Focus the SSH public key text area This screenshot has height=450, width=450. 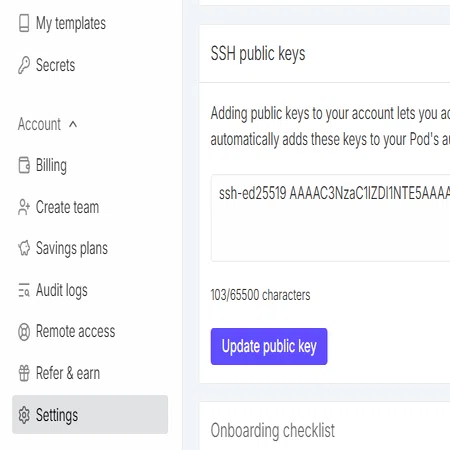[x=330, y=218]
